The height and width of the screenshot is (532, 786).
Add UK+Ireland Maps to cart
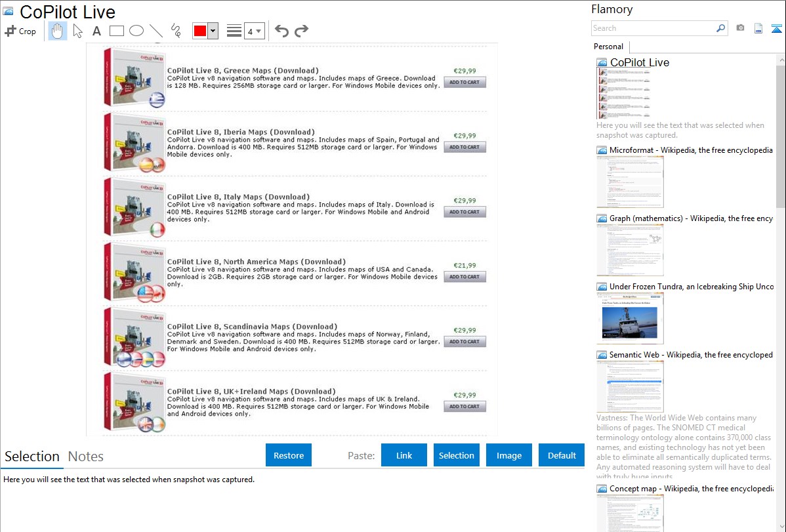(465, 407)
